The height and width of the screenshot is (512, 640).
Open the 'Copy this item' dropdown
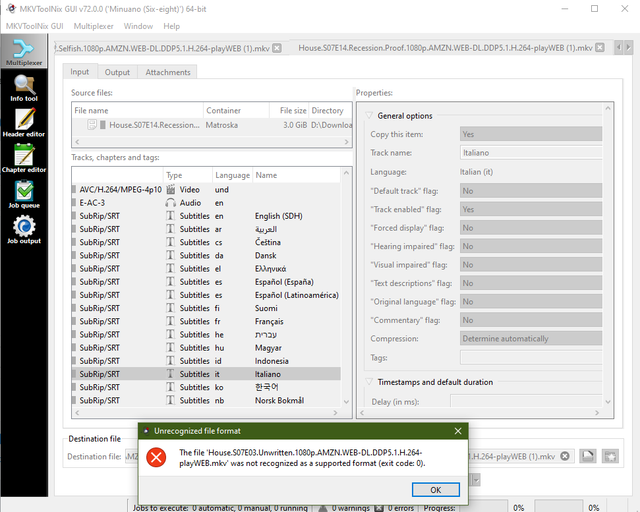point(531,134)
